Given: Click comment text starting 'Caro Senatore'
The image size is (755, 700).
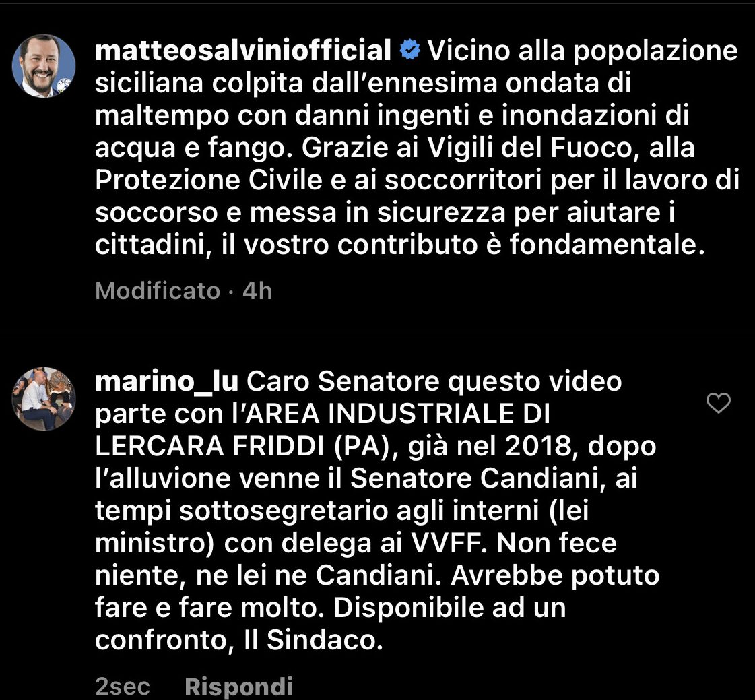Looking at the screenshot, I should [377, 511].
